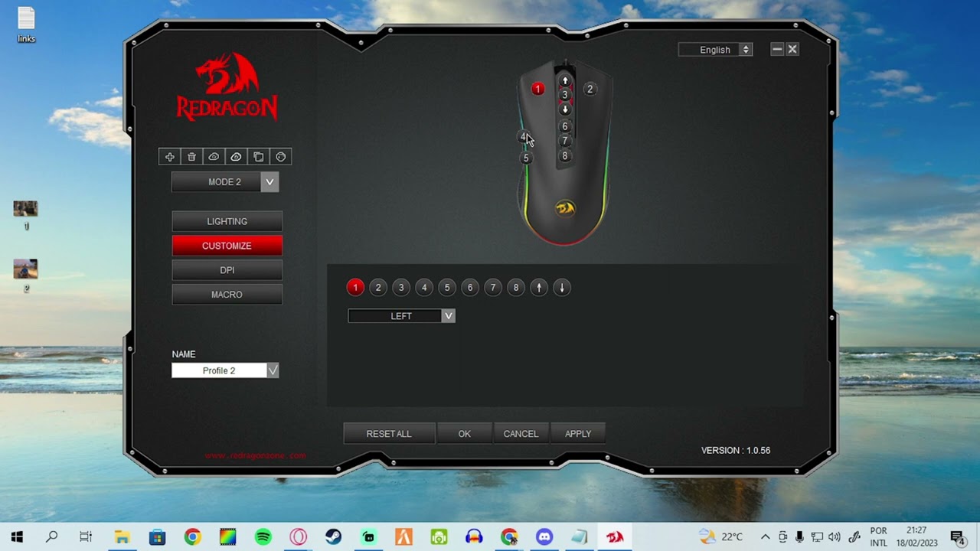Select button 8 on the mouse image
Image resolution: width=980 pixels, height=551 pixels.
(565, 156)
